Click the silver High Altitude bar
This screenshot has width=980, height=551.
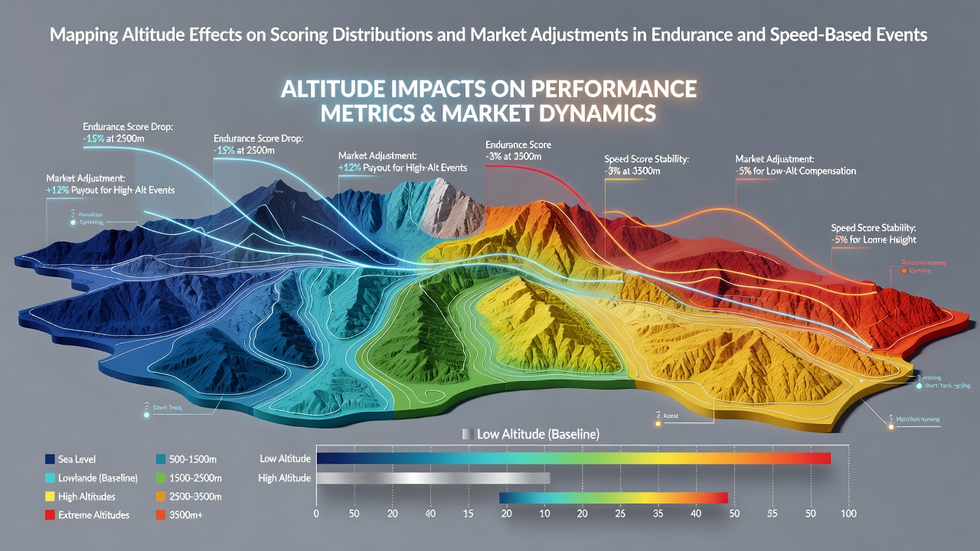[x=433, y=478]
